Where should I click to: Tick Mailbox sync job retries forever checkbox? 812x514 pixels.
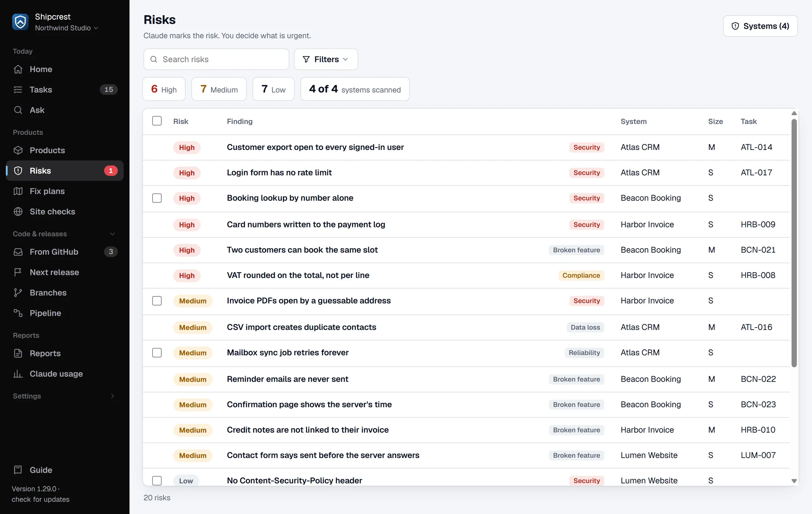click(x=157, y=353)
